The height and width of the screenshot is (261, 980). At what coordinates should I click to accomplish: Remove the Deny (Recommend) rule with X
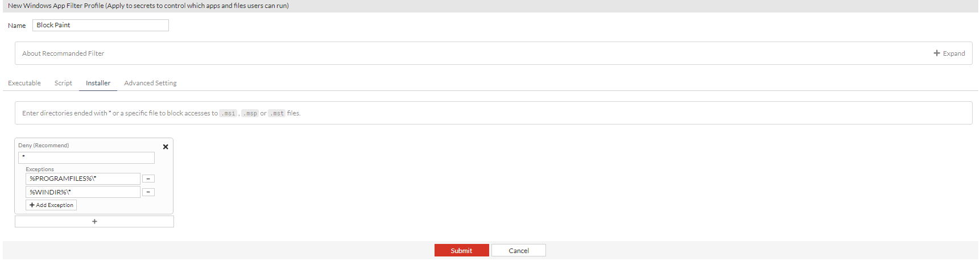pos(166,147)
